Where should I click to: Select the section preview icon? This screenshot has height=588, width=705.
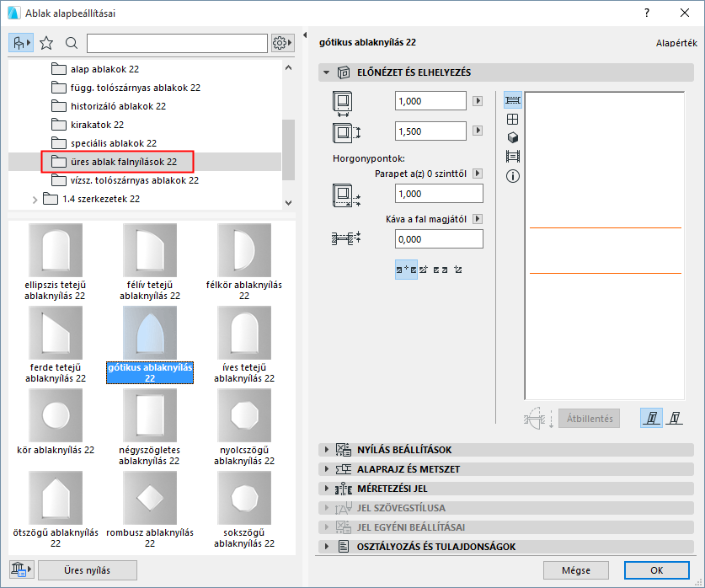tap(513, 157)
